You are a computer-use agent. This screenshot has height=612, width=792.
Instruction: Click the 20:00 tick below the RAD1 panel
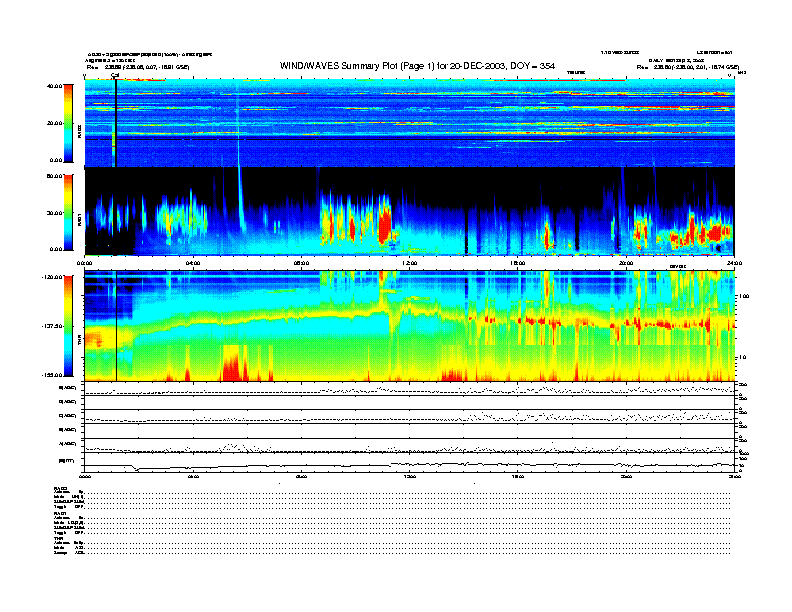point(626,263)
